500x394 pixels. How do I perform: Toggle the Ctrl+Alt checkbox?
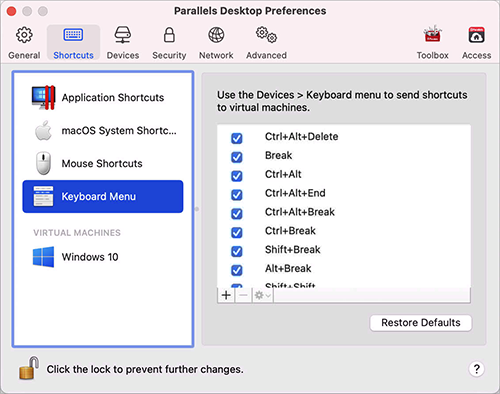[x=237, y=176]
